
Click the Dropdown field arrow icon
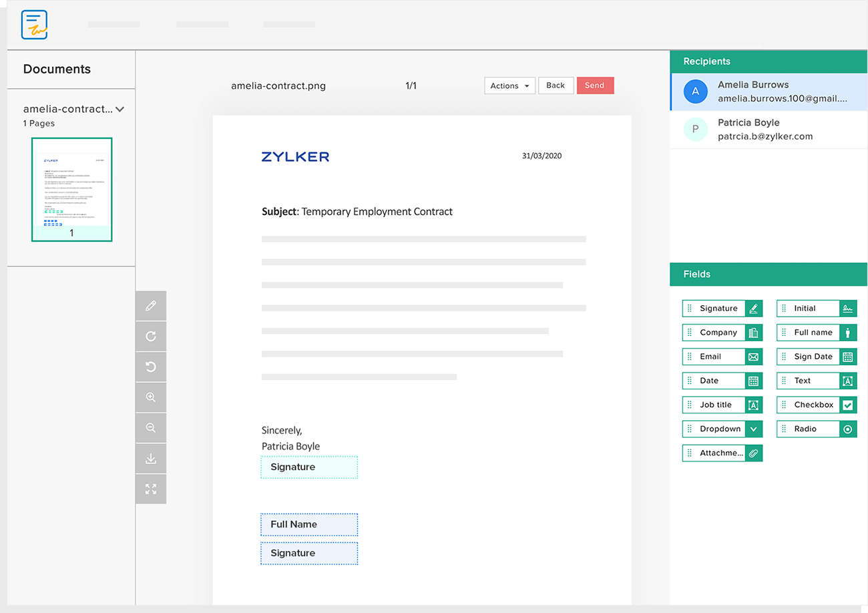[x=754, y=429]
